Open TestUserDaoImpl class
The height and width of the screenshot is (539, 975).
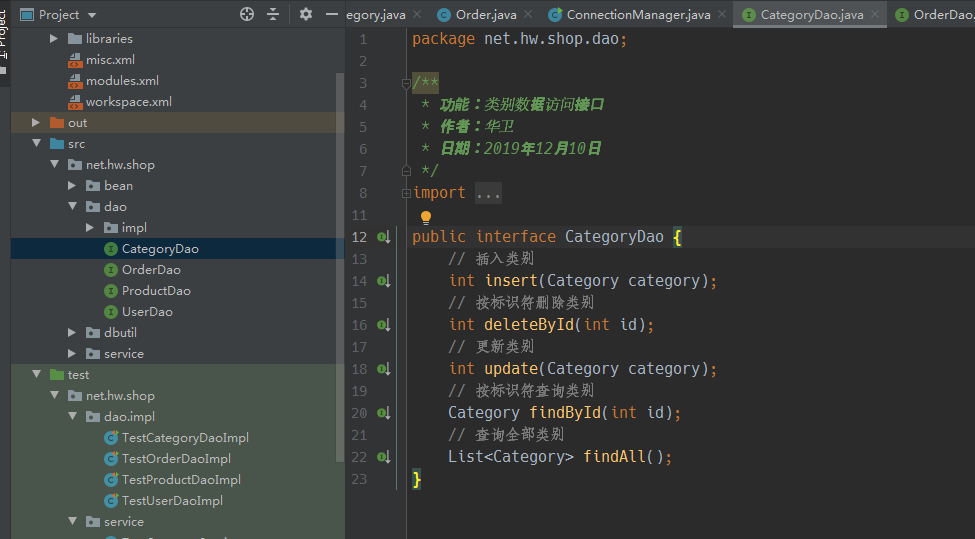[172, 501]
